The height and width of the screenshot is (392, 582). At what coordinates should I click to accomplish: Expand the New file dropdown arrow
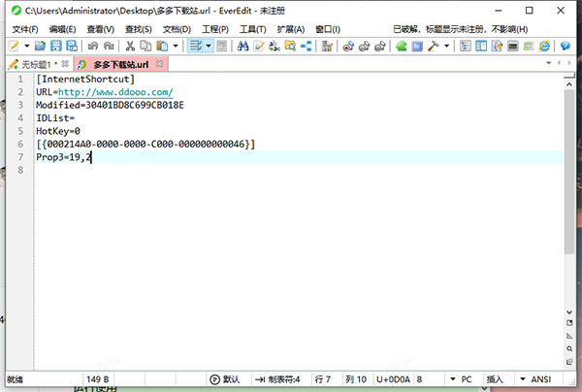(27, 46)
